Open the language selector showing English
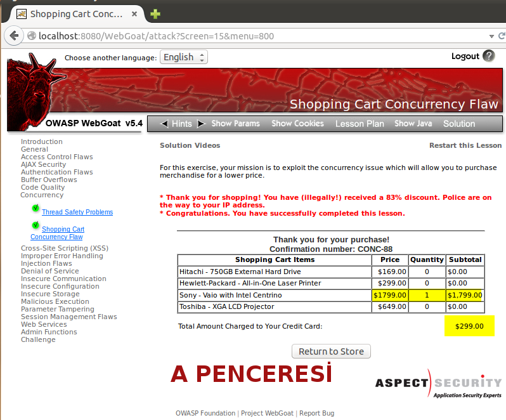Screen dimensions: 506x420 [184, 57]
